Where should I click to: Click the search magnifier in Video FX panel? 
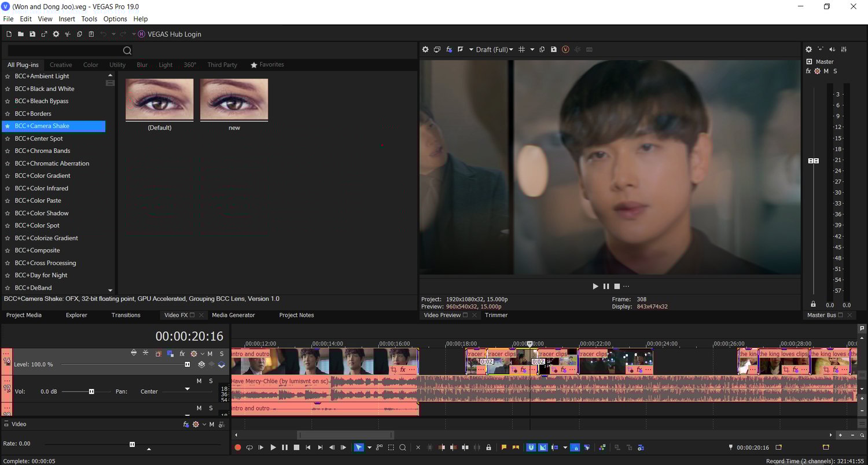[127, 50]
